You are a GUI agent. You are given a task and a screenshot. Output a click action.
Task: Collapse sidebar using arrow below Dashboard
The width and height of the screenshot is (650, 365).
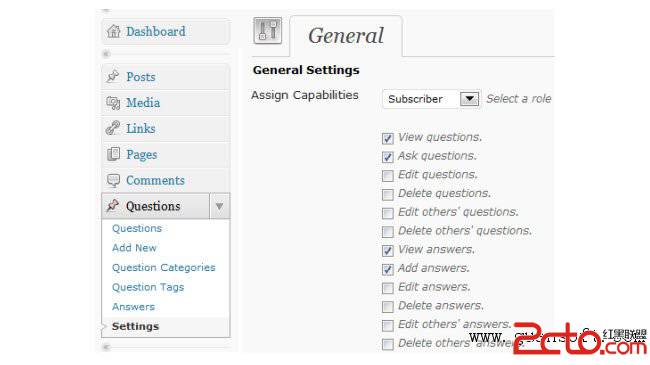tap(106, 54)
